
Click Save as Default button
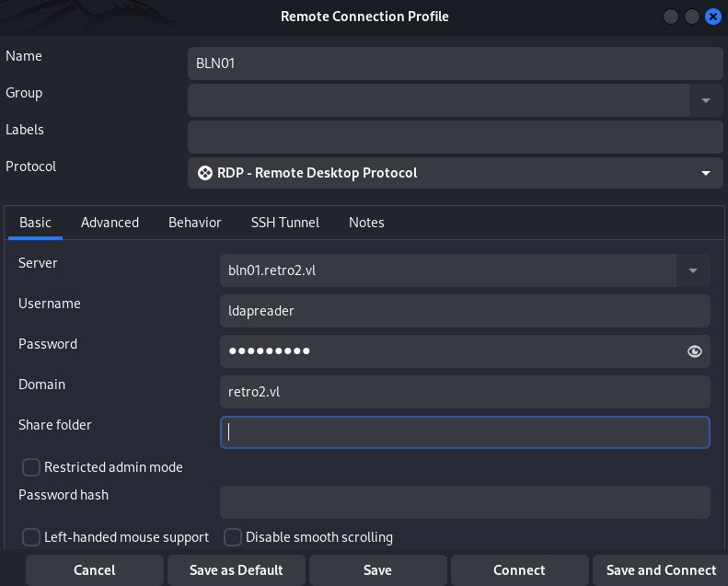[237, 570]
